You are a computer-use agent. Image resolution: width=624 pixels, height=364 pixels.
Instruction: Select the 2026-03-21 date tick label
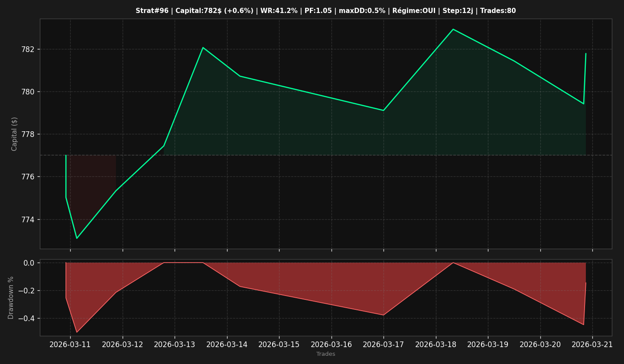click(592, 344)
